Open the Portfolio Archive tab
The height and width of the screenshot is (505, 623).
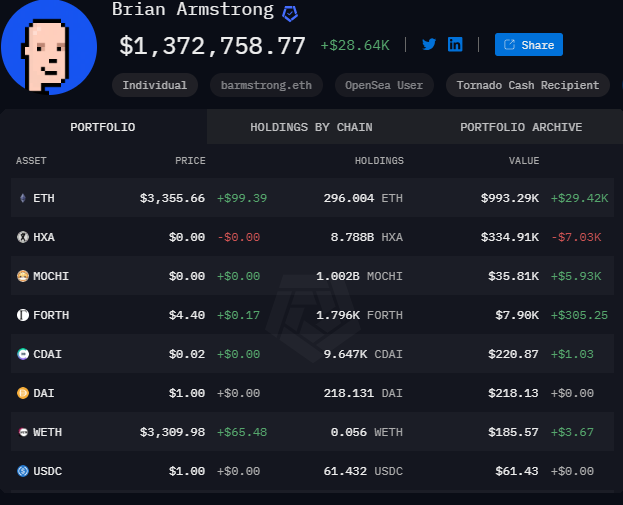tap(521, 127)
